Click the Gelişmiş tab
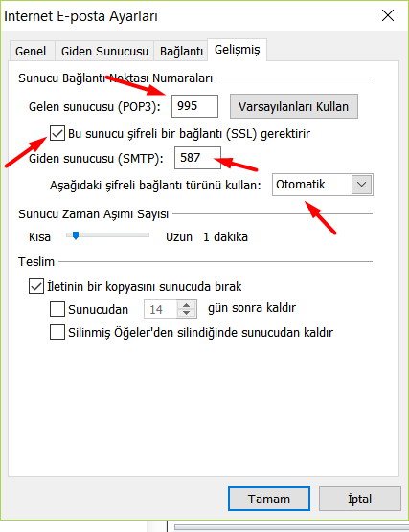 click(x=238, y=50)
